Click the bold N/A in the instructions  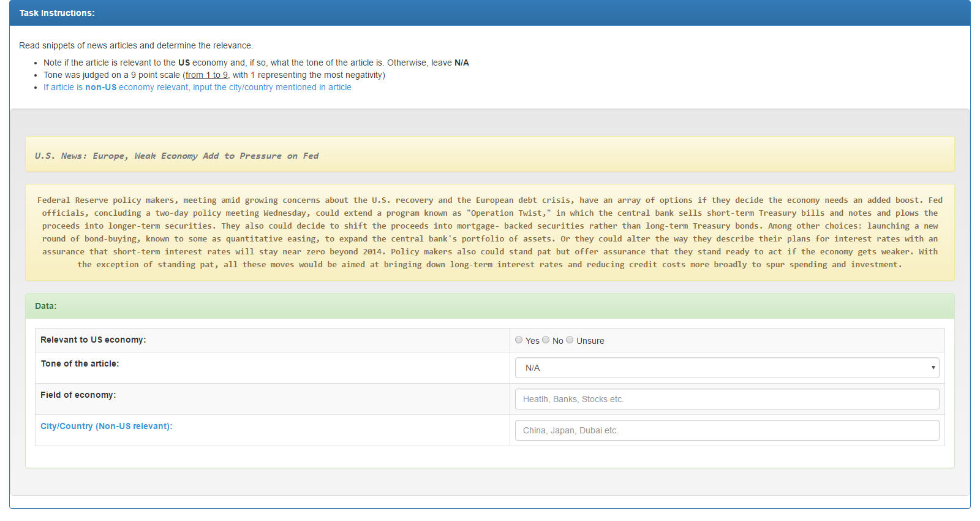point(461,63)
